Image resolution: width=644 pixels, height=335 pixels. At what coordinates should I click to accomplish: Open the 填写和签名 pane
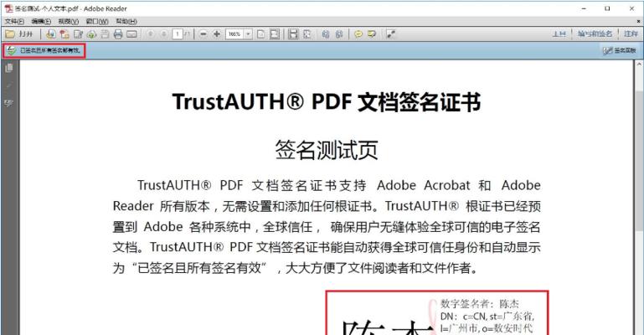(595, 33)
